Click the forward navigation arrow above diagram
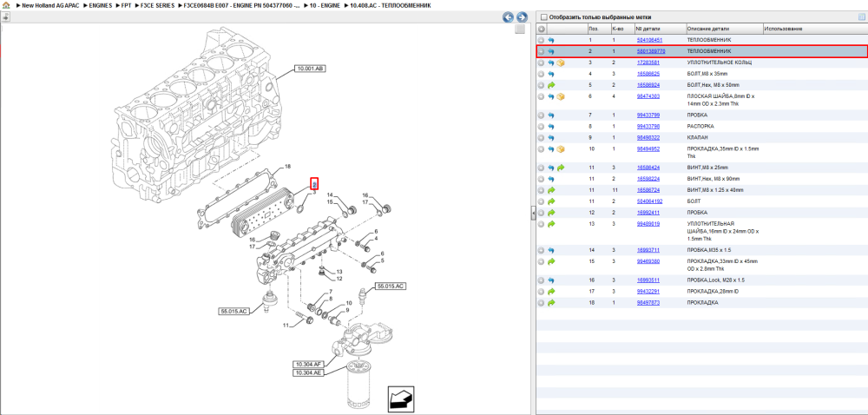This screenshot has height=415, width=868. [x=522, y=17]
